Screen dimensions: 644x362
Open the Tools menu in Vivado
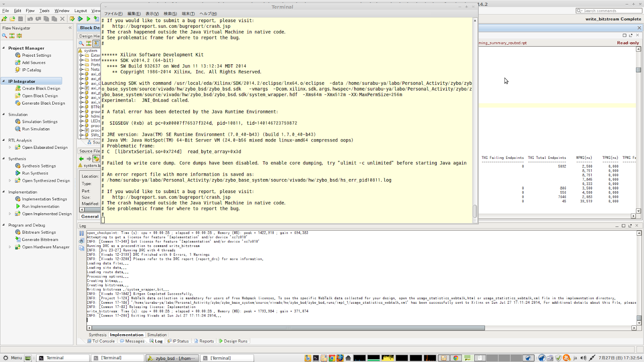tap(44, 11)
